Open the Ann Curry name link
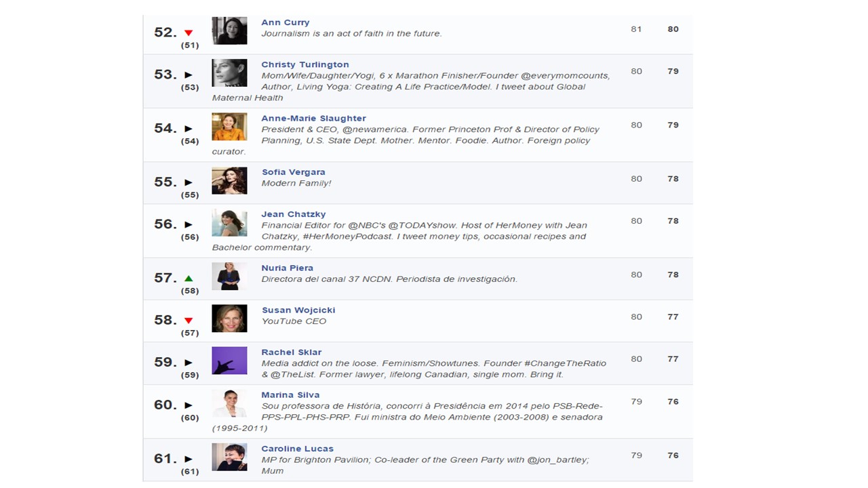This screenshot has width=868, height=488. pos(285,22)
